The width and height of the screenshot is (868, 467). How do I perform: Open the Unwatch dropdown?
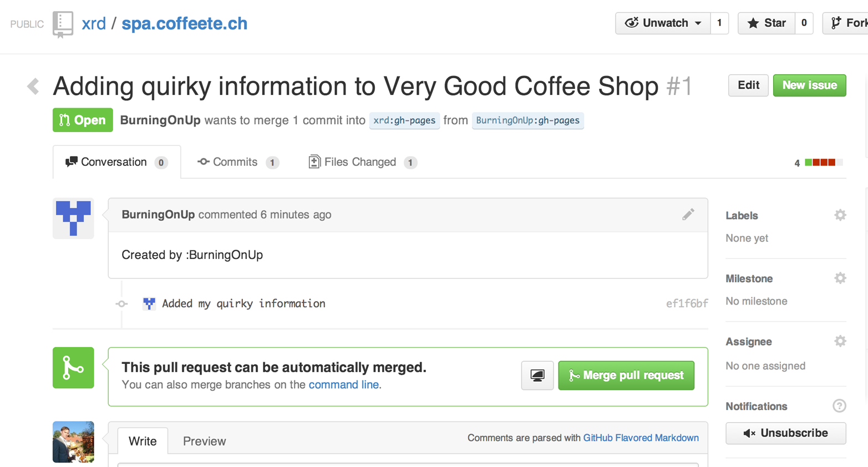click(x=663, y=23)
